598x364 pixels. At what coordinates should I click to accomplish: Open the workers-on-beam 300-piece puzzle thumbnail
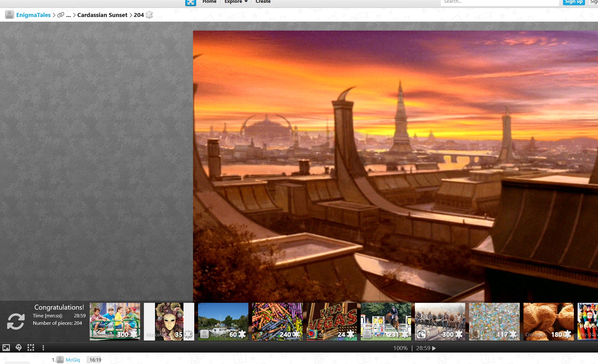[440, 322]
